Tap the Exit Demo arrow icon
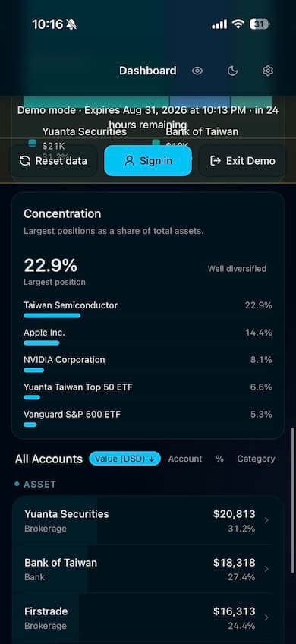Viewport: 296px width, 644px height. 215,160
